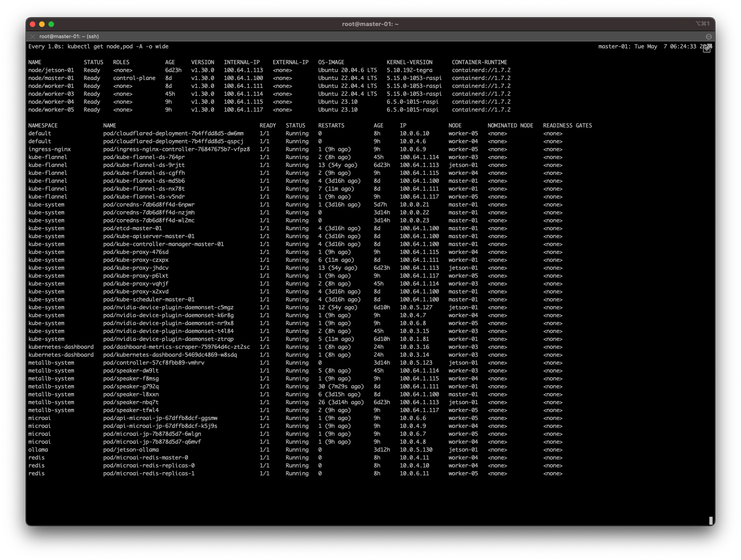741x560 pixels.
Task: Click the terminal cursor block at bottom right
Action: pyautogui.click(x=711, y=520)
